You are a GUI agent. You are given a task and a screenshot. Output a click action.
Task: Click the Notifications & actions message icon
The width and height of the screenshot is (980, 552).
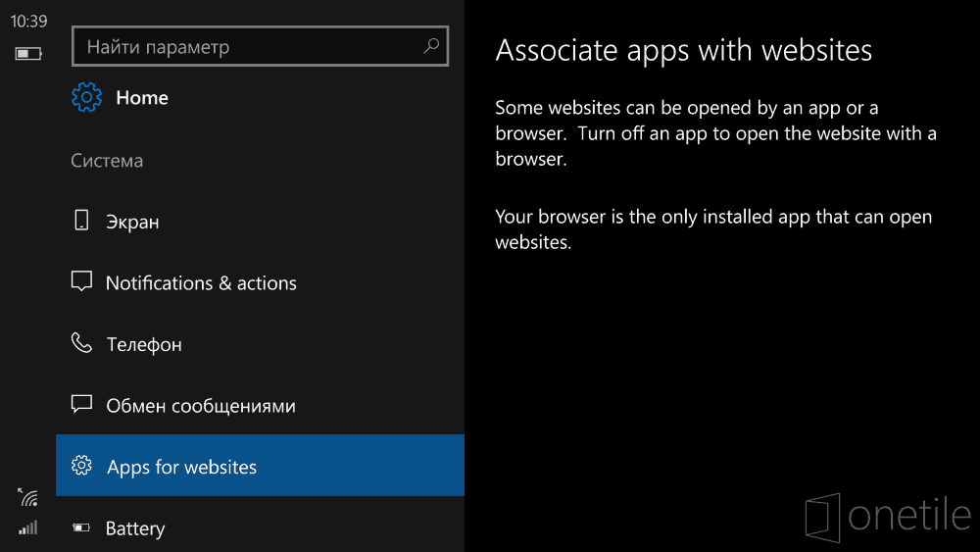[82, 281]
